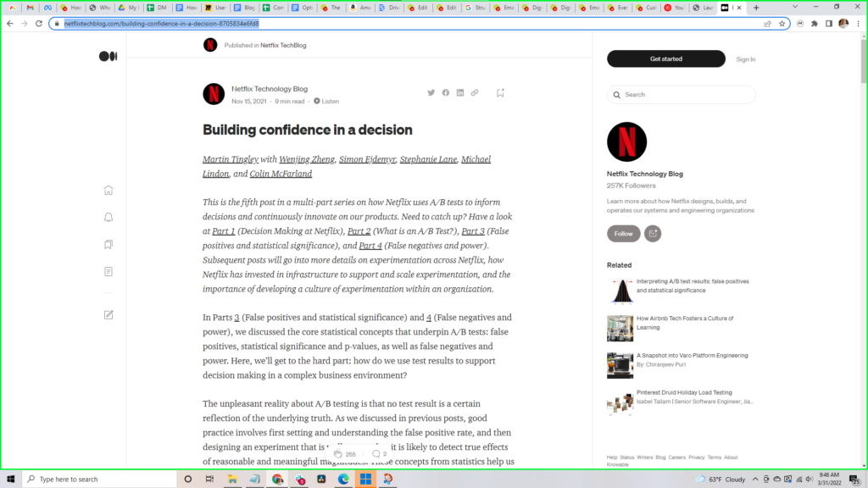Share the article on LinkedIn
The height and width of the screenshot is (488, 868).
tap(459, 93)
